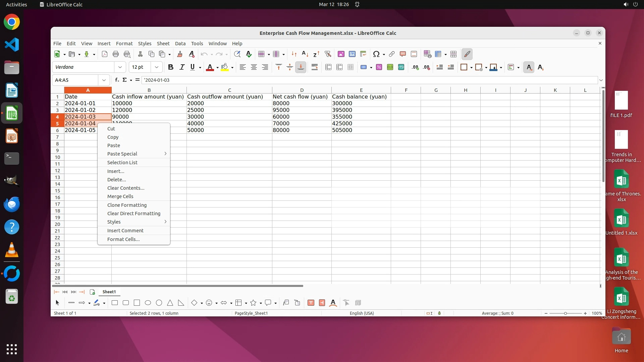The width and height of the screenshot is (644, 362).
Task: Select Format Cells... in context menu
Action: pyautogui.click(x=123, y=239)
